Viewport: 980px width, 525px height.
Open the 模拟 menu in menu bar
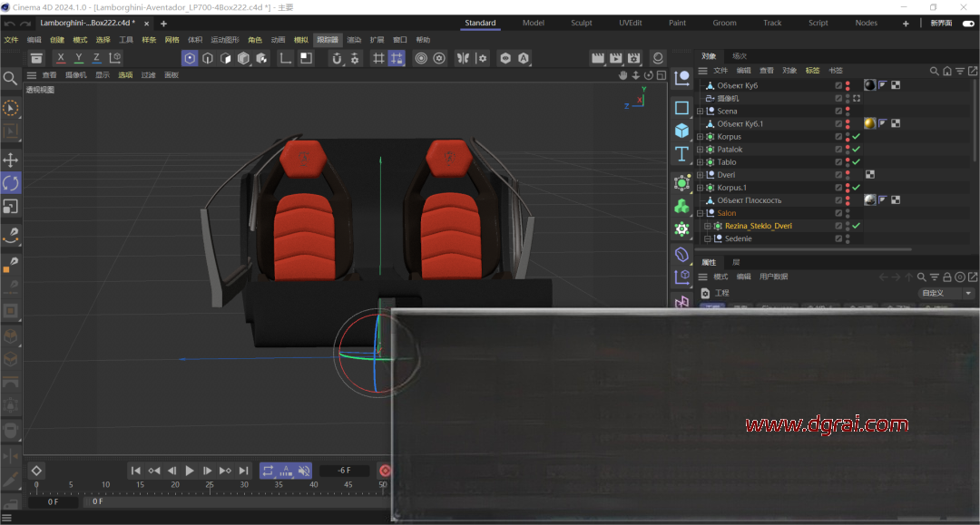[301, 40]
